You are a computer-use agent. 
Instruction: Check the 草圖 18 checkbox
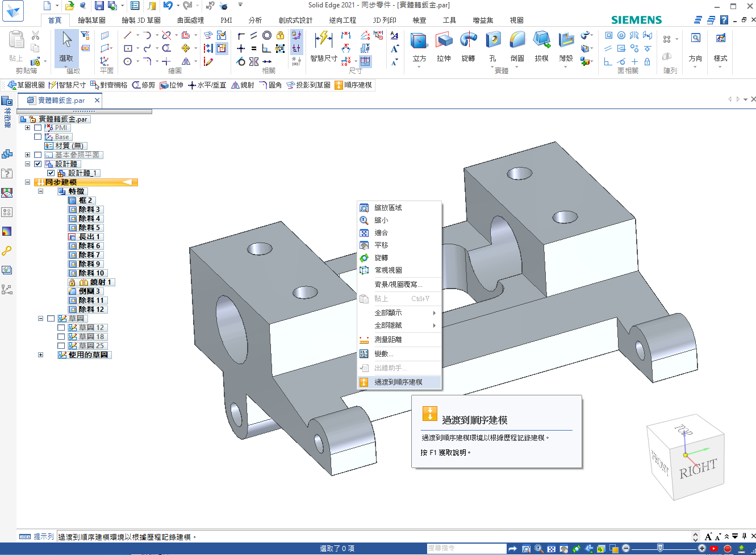pos(61,337)
